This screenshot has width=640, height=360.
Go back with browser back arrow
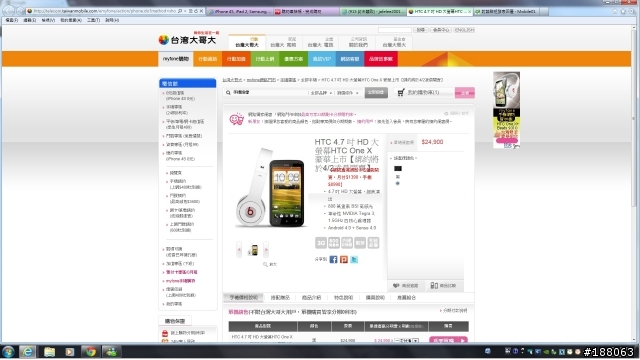9,11
